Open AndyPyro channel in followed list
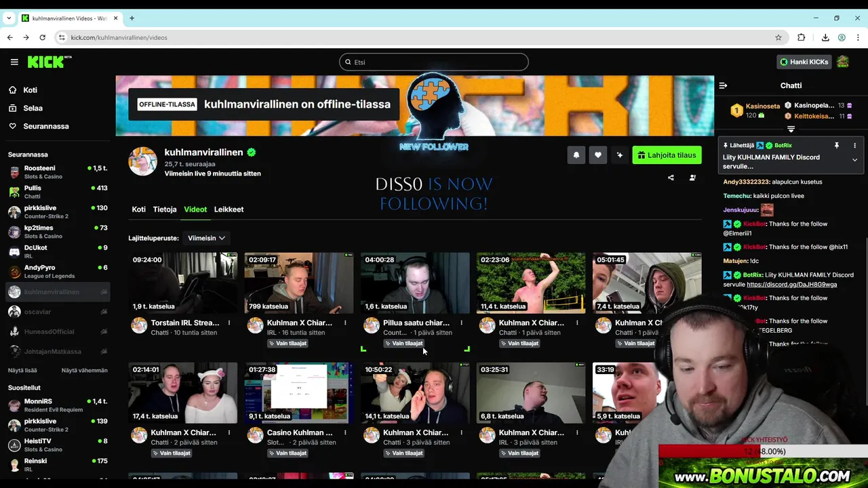Screen dimensions: 868x488 tap(58, 272)
